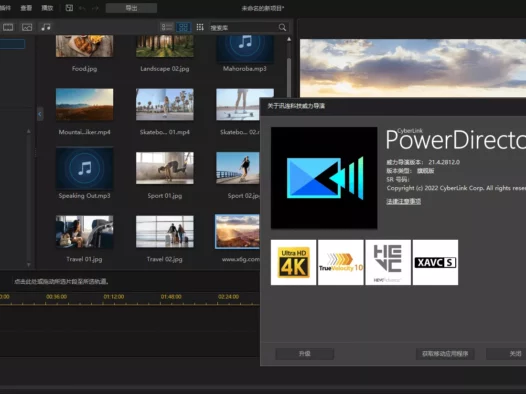Click library scrollbar up arrow

289,40
